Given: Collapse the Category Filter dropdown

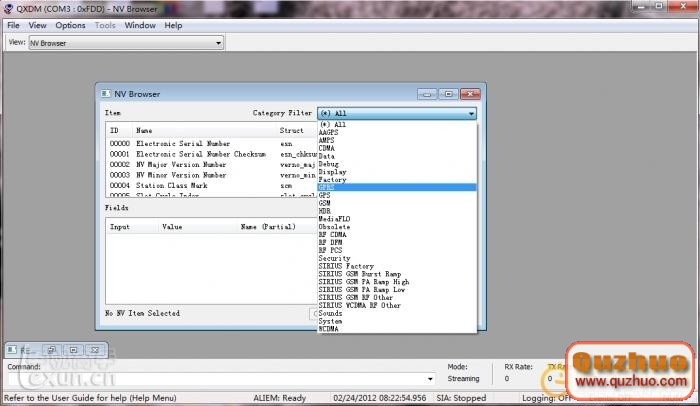Looking at the screenshot, I should point(470,114).
